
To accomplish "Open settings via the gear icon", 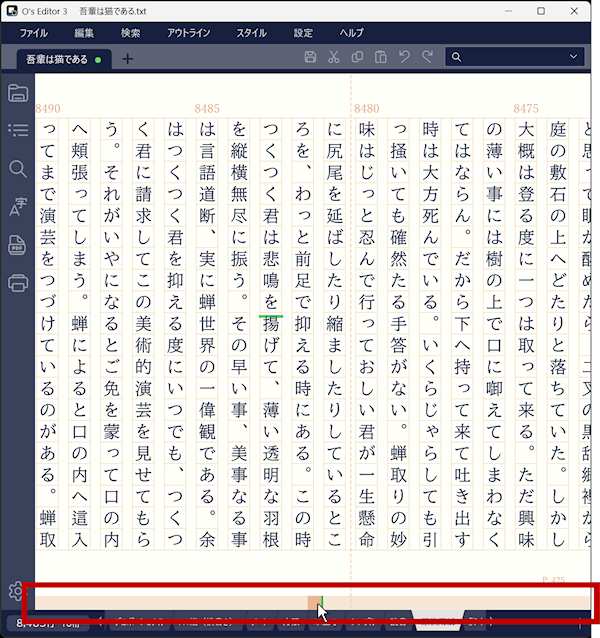I will (16, 591).
